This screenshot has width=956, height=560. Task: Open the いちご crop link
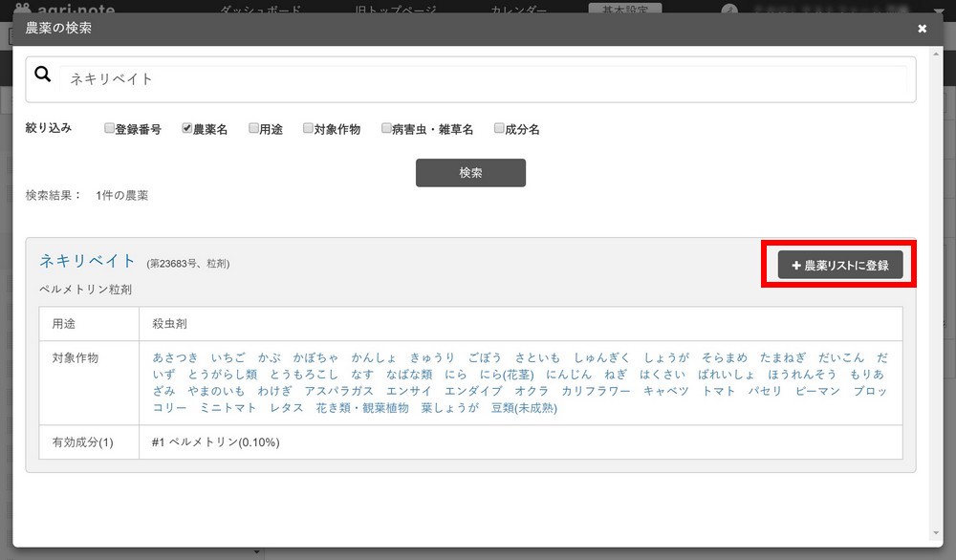228,357
